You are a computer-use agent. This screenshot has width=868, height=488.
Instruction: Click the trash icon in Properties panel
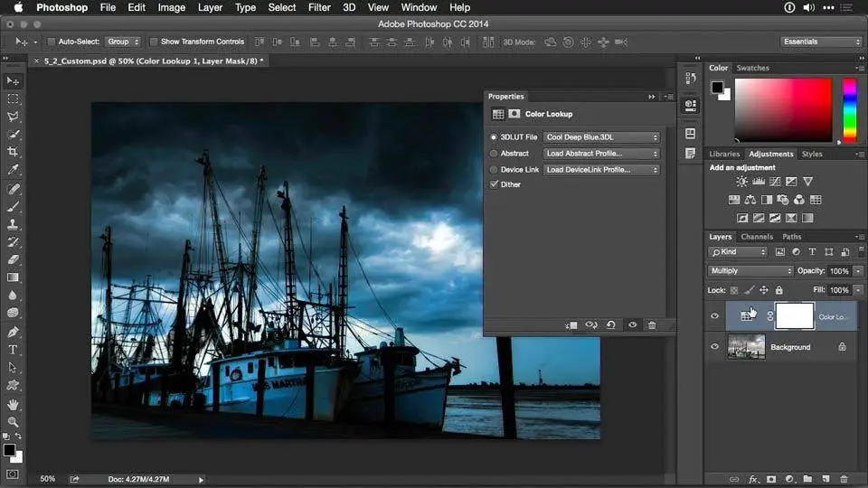pyautogui.click(x=652, y=325)
